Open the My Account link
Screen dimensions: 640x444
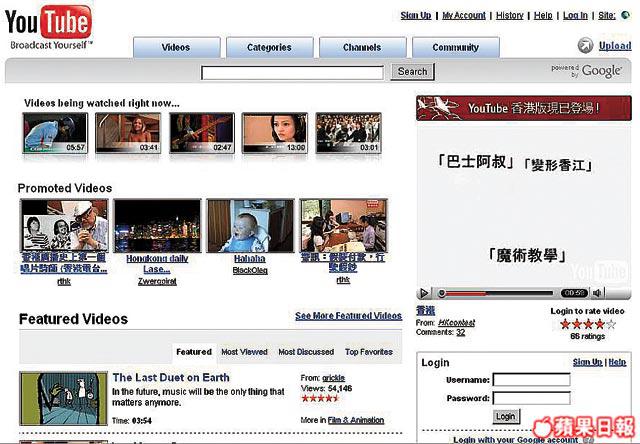[x=464, y=16]
